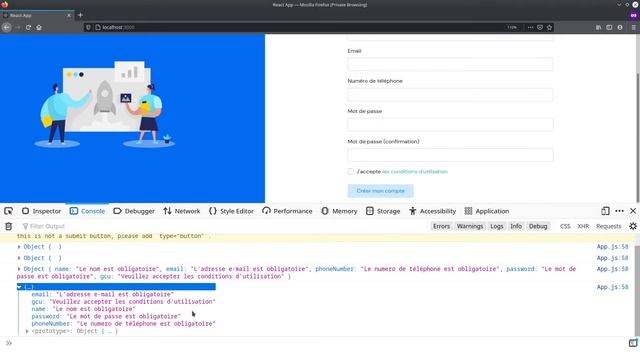Check the J'accepte conditions checkbox
This screenshot has width=640, height=360.
click(x=351, y=171)
